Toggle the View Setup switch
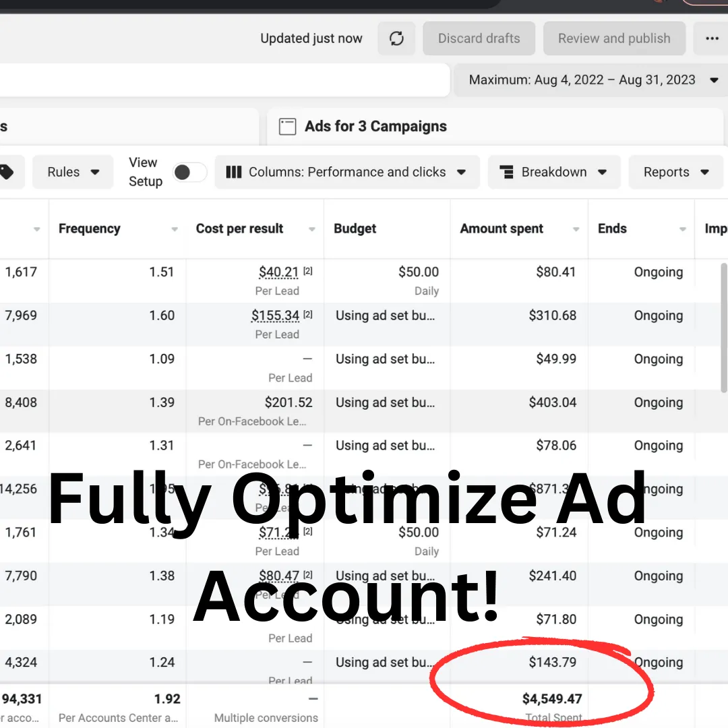The height and width of the screenshot is (728, 728). [x=189, y=173]
